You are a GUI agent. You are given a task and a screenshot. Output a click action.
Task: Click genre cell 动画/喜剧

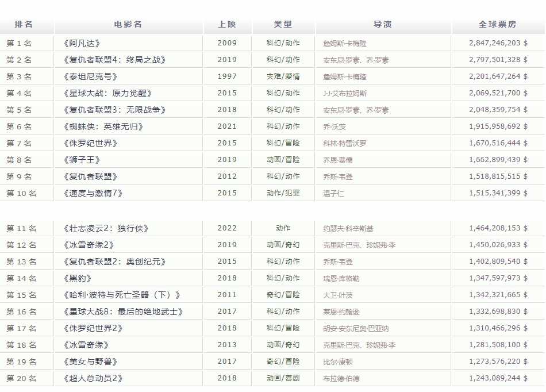(283, 378)
